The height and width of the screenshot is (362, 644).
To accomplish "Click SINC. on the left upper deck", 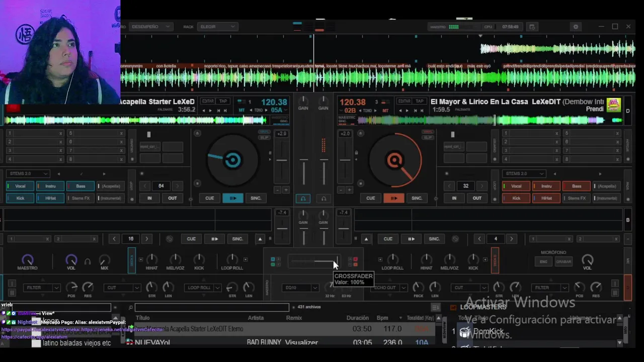I will 256,198.
